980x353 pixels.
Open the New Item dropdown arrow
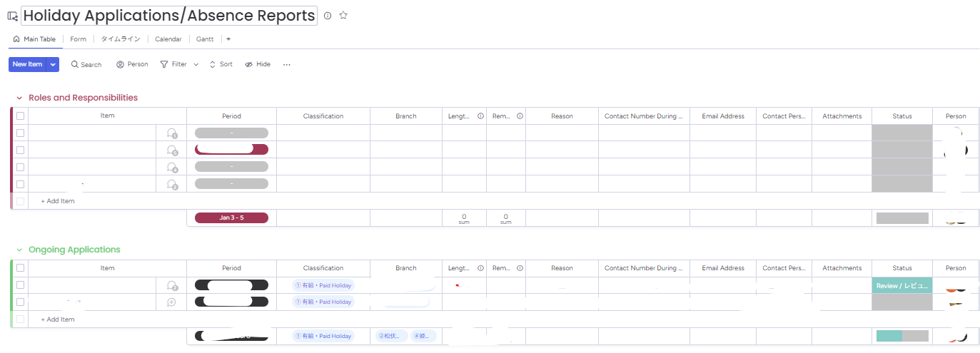(53, 64)
